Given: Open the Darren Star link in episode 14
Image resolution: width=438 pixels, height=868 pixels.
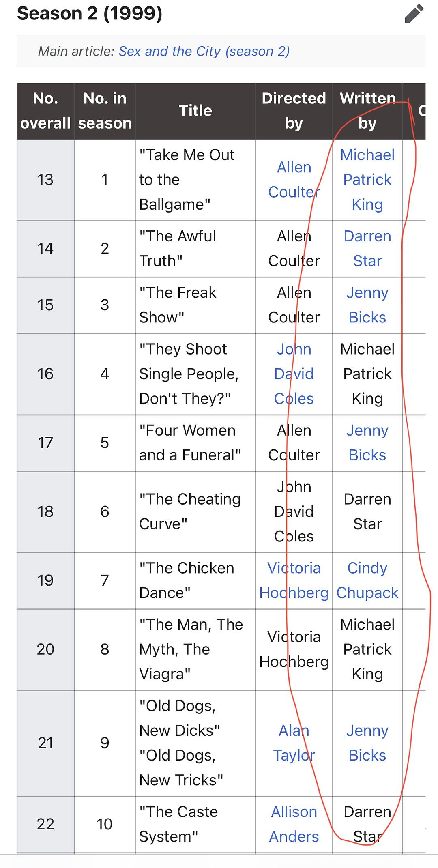Looking at the screenshot, I should coord(367,248).
